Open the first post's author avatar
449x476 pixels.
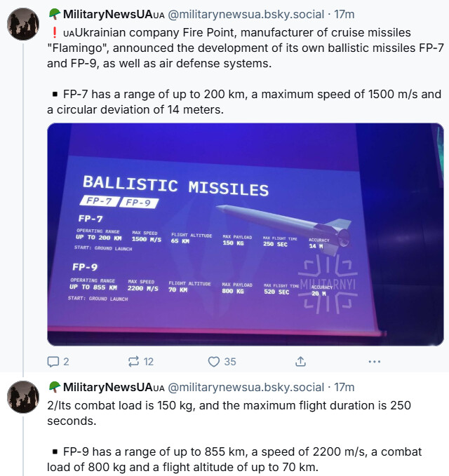23,26
